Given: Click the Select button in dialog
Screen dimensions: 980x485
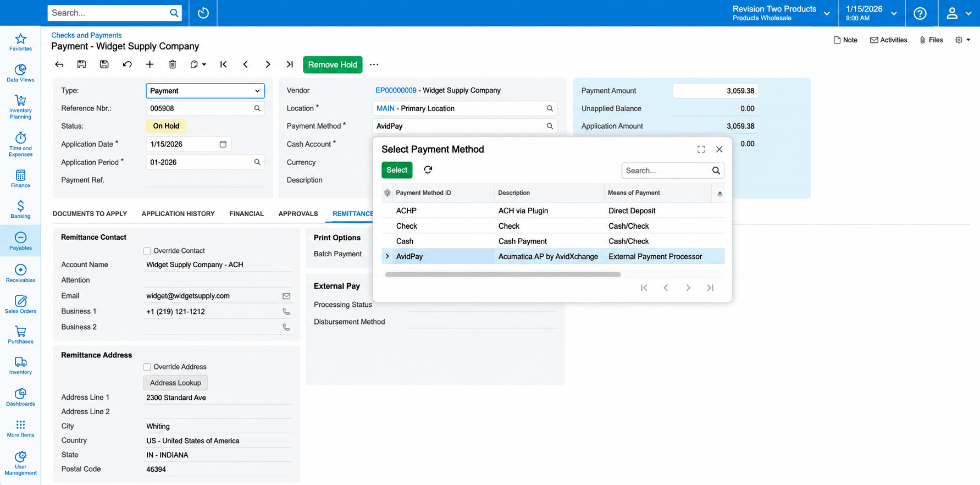Looking at the screenshot, I should (397, 170).
